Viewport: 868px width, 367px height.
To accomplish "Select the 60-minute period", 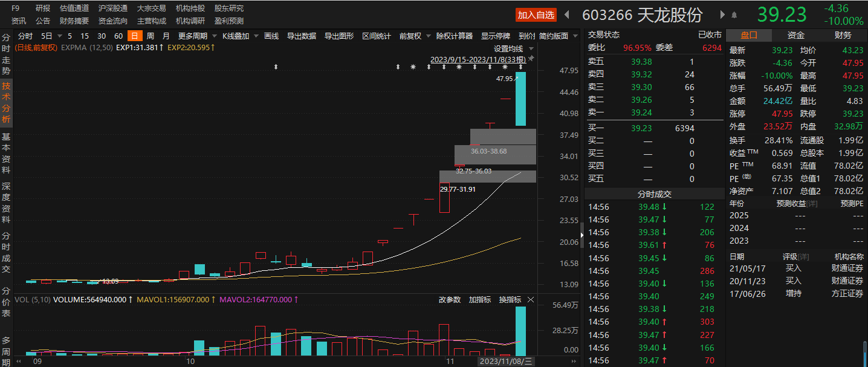I will coord(118,36).
